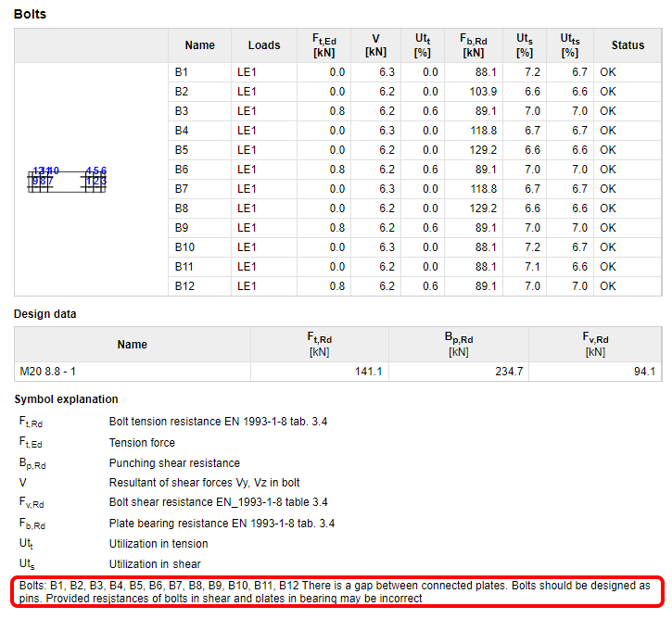Image resolution: width=672 pixels, height=619 pixels.
Task: Click the Design data heading
Action: [x=45, y=314]
